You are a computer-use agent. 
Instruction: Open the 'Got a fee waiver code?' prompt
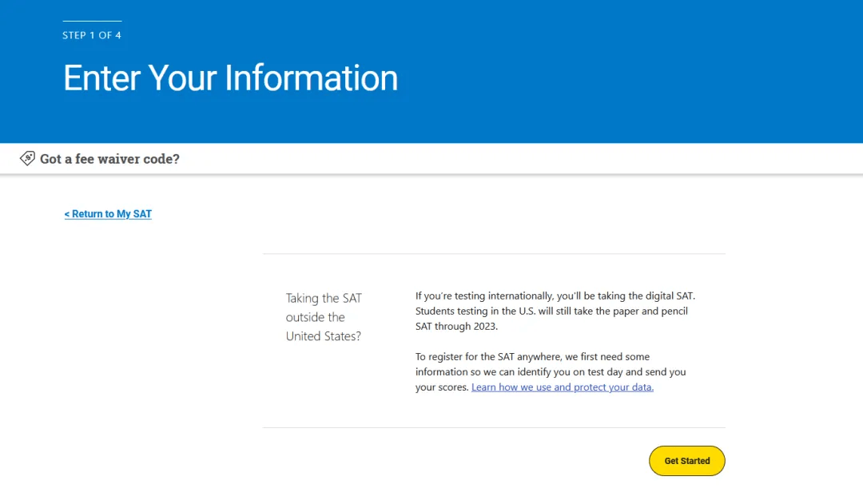tap(109, 159)
